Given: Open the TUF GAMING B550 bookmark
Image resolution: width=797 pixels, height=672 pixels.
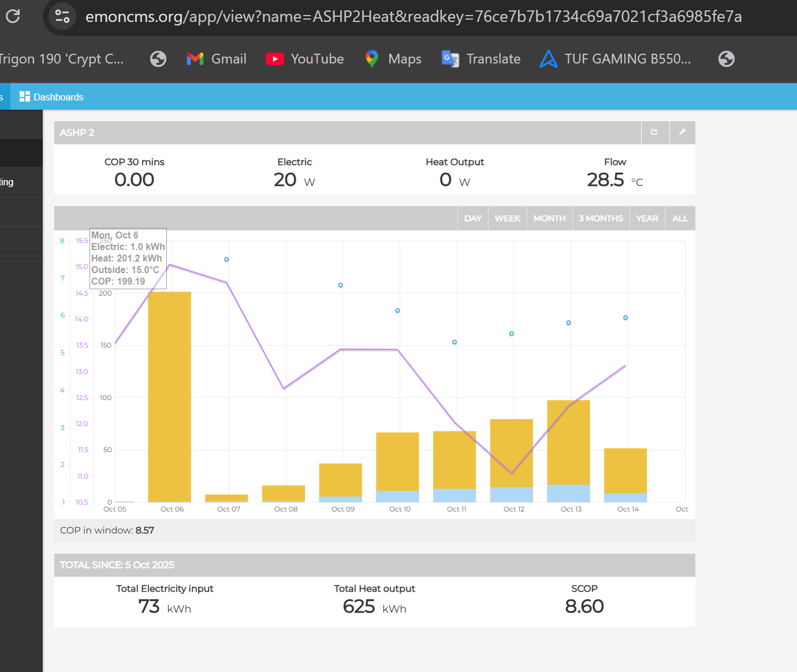Looking at the screenshot, I should 615,59.
